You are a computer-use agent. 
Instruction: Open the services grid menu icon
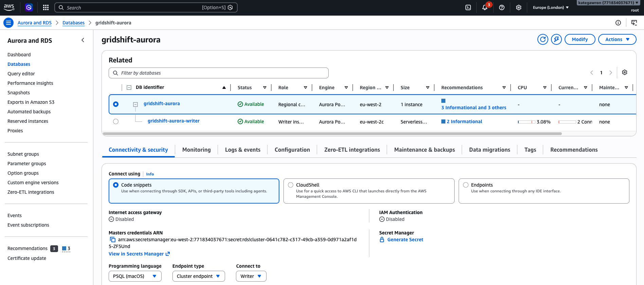click(x=46, y=7)
